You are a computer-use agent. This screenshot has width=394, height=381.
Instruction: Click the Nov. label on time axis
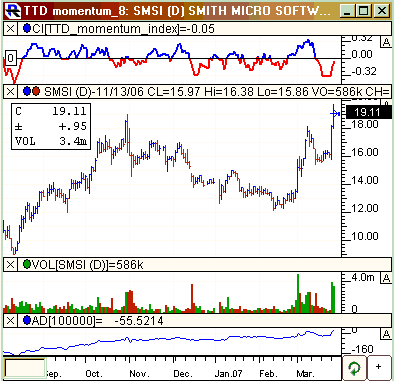pyautogui.click(x=139, y=373)
